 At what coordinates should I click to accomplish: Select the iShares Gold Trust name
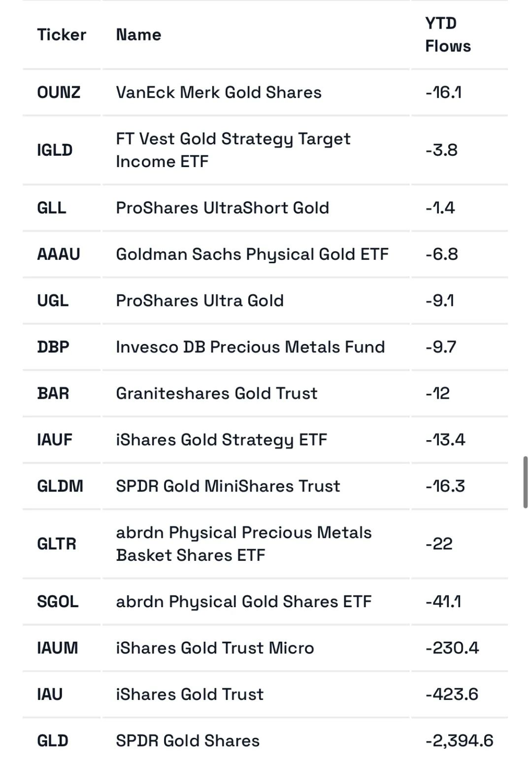pos(190,694)
